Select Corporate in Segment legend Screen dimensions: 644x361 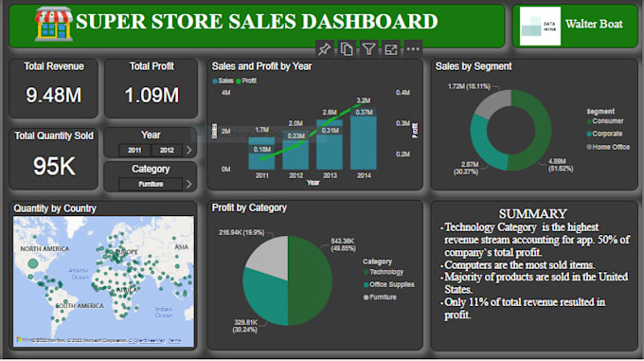point(604,134)
